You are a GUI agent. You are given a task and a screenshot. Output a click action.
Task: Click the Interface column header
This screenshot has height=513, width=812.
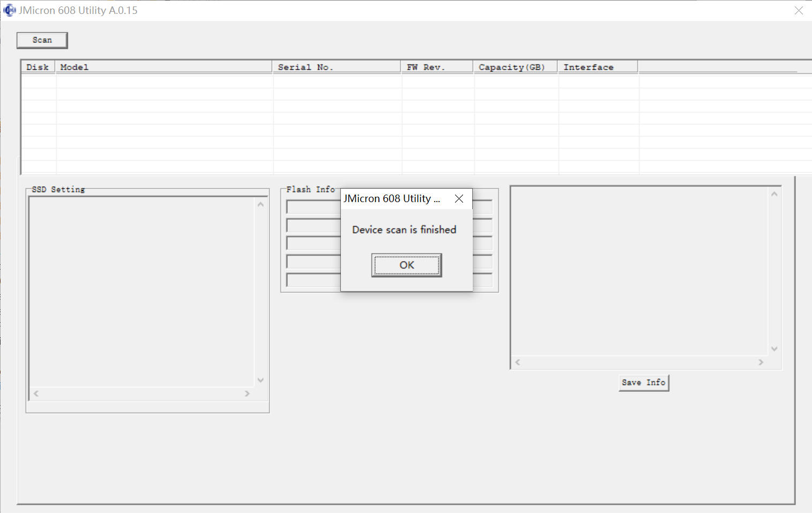click(x=598, y=67)
